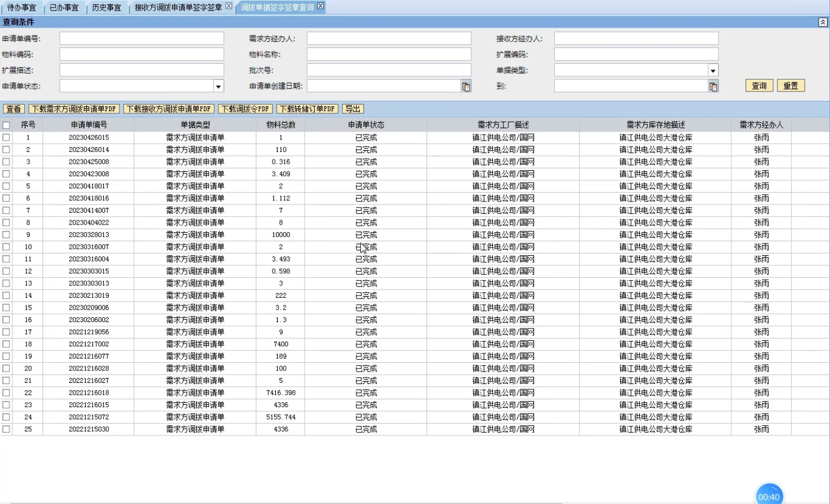Close the 接收方调拨申请单签字签章 tab

[x=229, y=6]
